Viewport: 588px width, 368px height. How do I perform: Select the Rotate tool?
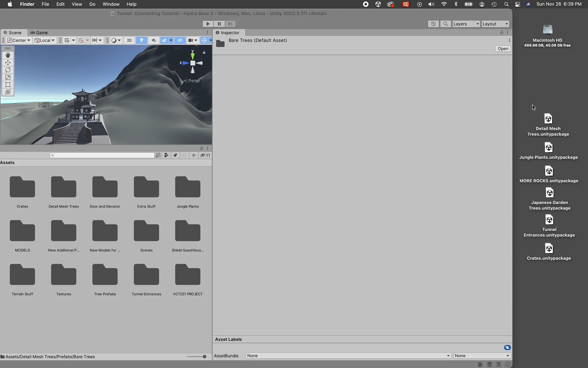[8, 70]
